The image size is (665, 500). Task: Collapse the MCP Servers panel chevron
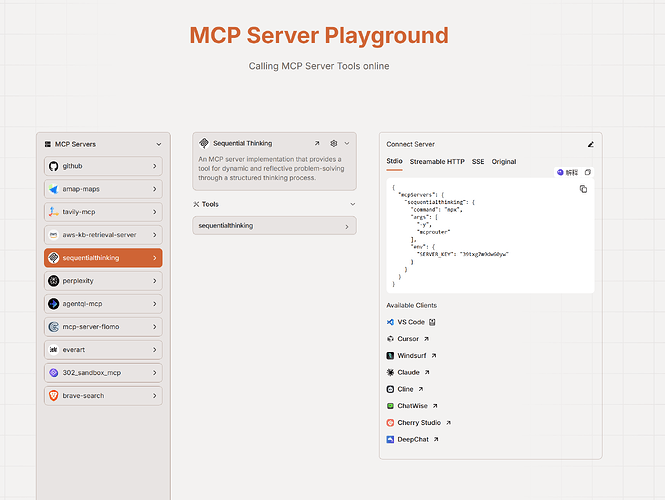(159, 144)
